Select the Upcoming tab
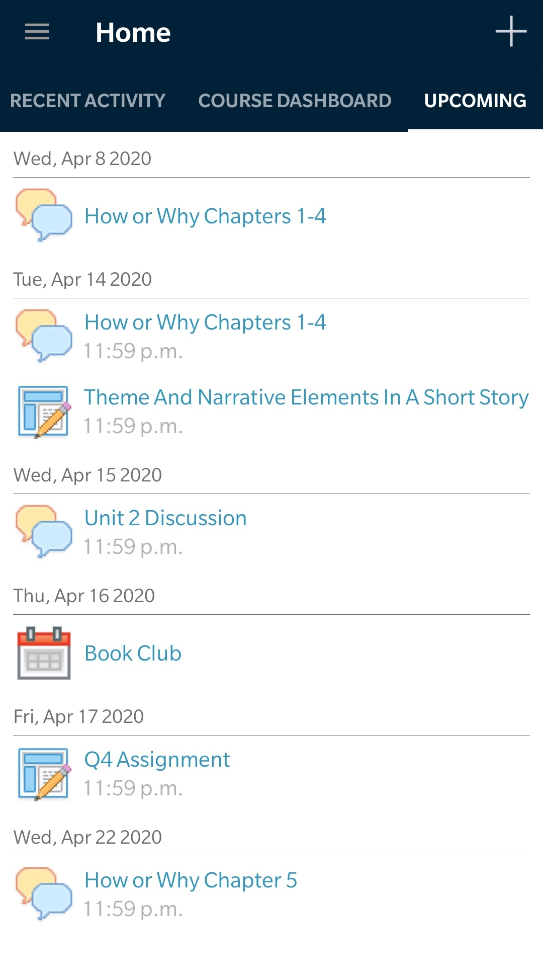Viewport: 543px width, 980px height. tap(475, 101)
